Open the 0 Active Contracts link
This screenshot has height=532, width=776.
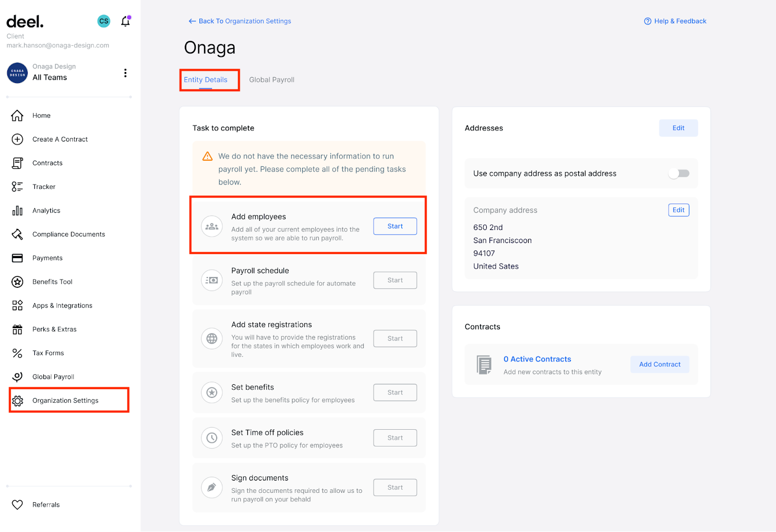pos(538,359)
